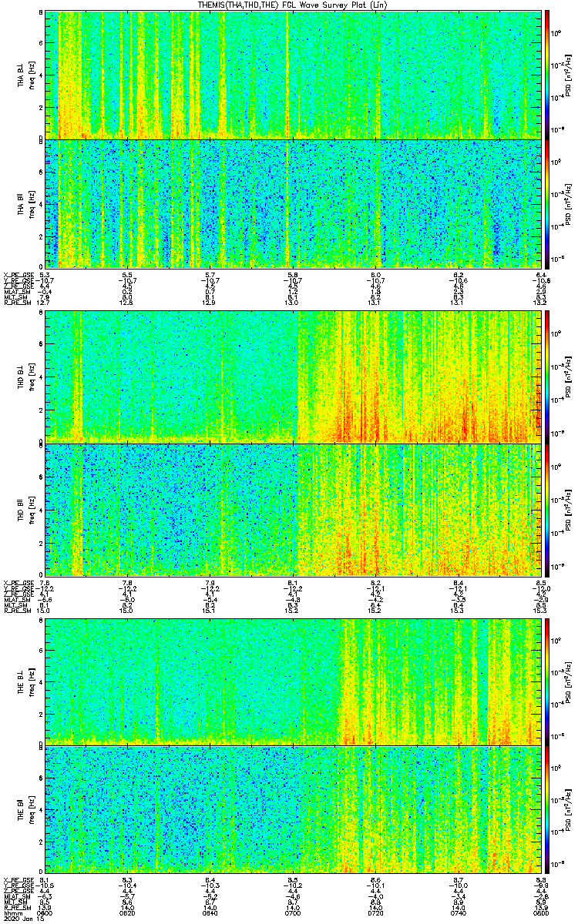
Task: Click the color bar beside THD BII panel
Action: click(547, 510)
